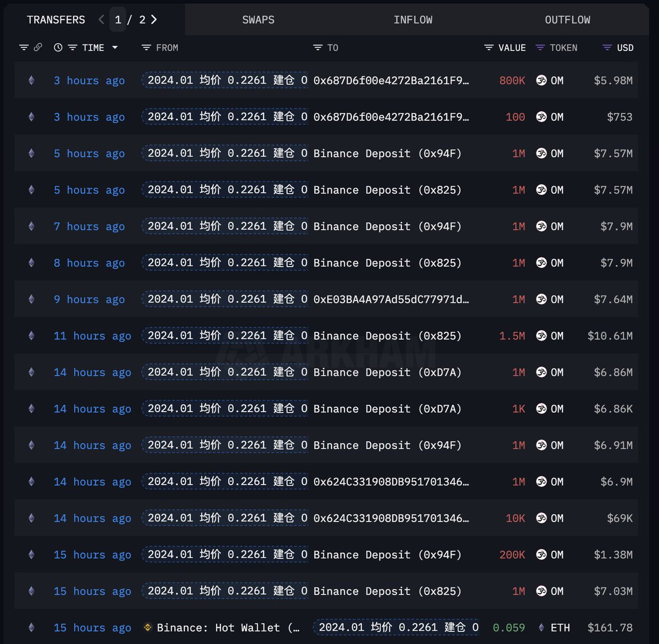Click the 0.059 ETH value
Screen dimensions: 659x644
click(509, 628)
